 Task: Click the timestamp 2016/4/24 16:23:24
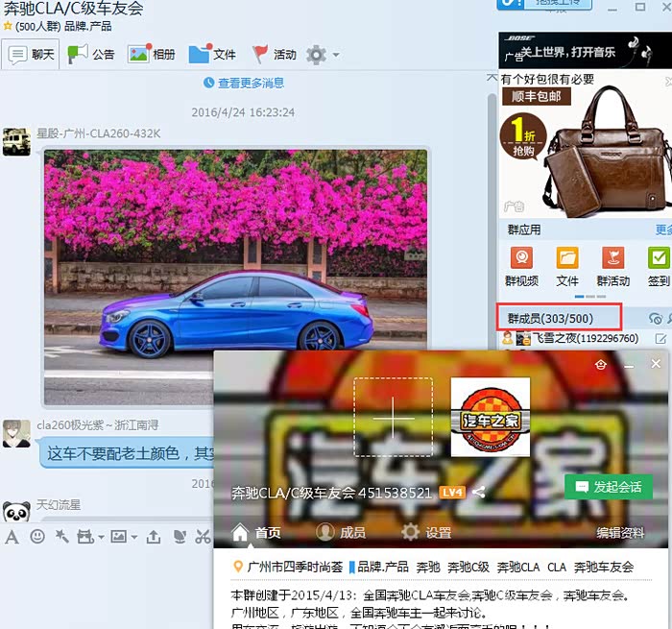click(243, 112)
